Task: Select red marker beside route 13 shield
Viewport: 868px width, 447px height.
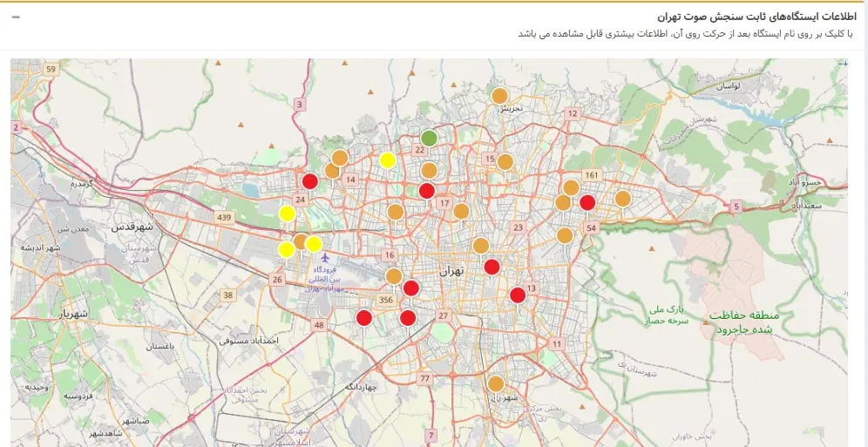Action: pyautogui.click(x=518, y=295)
